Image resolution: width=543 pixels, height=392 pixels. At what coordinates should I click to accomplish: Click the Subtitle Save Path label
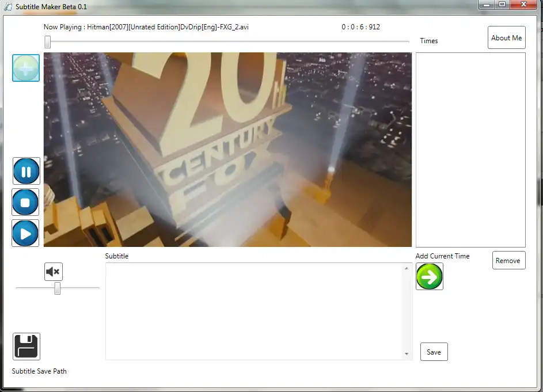point(39,371)
